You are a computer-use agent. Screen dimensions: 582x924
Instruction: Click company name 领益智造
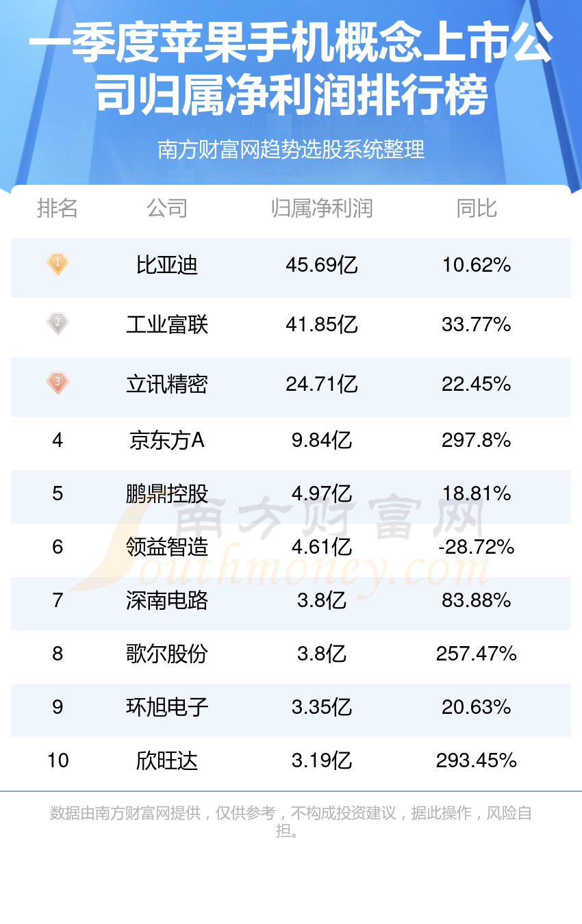pos(167,547)
